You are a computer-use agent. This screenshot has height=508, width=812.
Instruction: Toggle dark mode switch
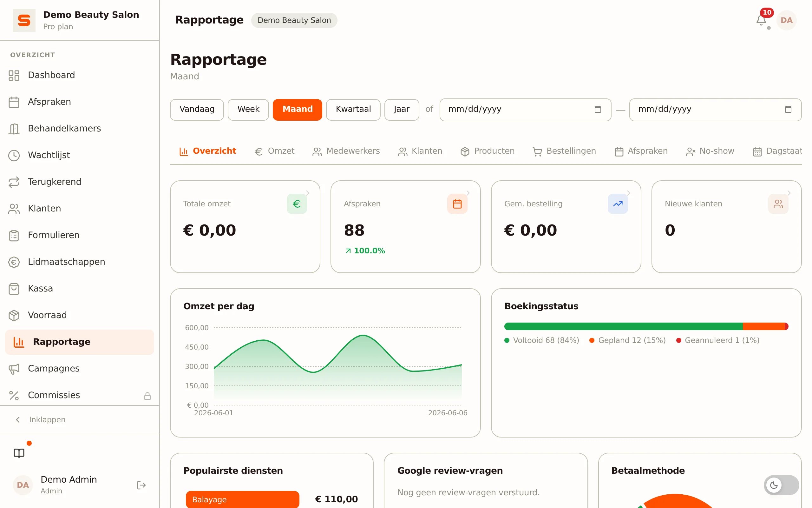click(781, 485)
